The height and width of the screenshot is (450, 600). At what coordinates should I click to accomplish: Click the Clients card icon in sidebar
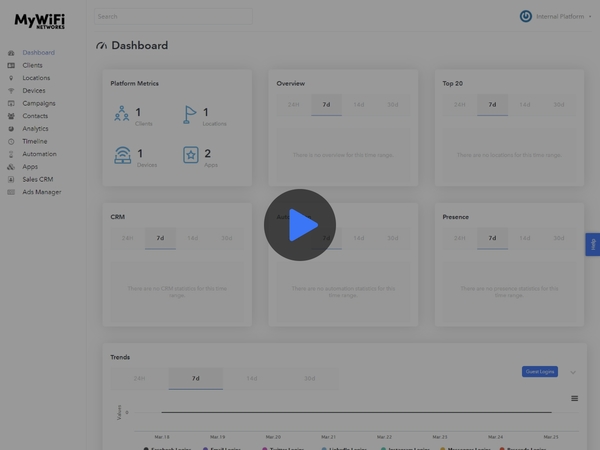(11, 65)
